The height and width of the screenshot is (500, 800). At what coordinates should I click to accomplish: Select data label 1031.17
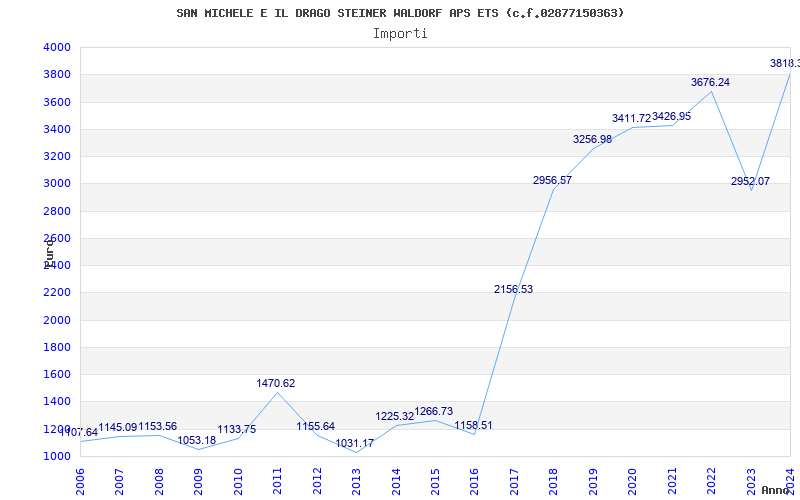coord(355,443)
